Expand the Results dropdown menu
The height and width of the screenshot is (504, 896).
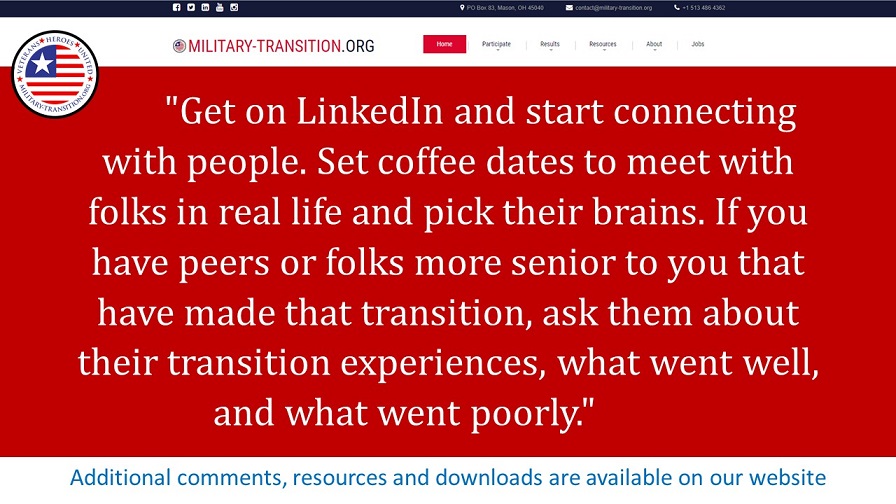coord(550,45)
